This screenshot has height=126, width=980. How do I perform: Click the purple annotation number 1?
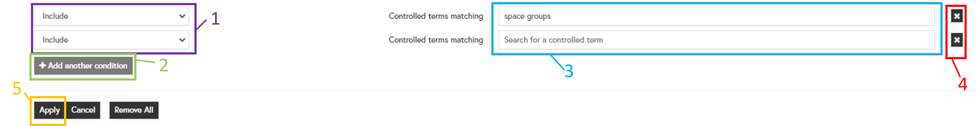coord(215,18)
